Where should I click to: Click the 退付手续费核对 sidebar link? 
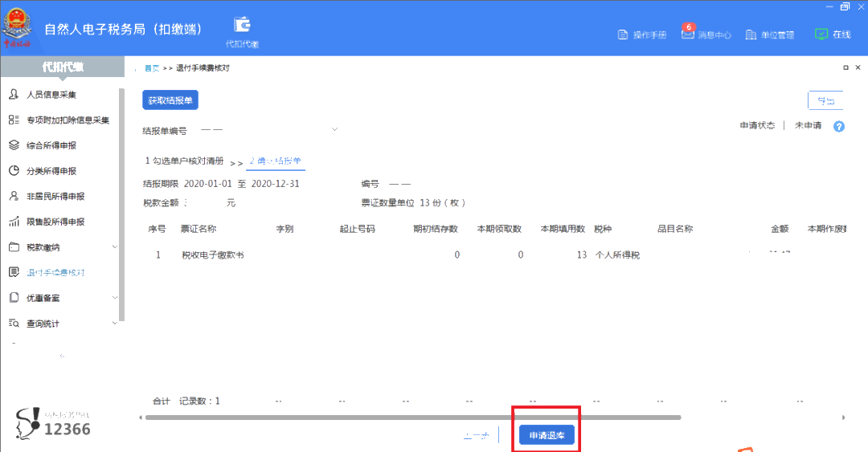pyautogui.click(x=56, y=273)
